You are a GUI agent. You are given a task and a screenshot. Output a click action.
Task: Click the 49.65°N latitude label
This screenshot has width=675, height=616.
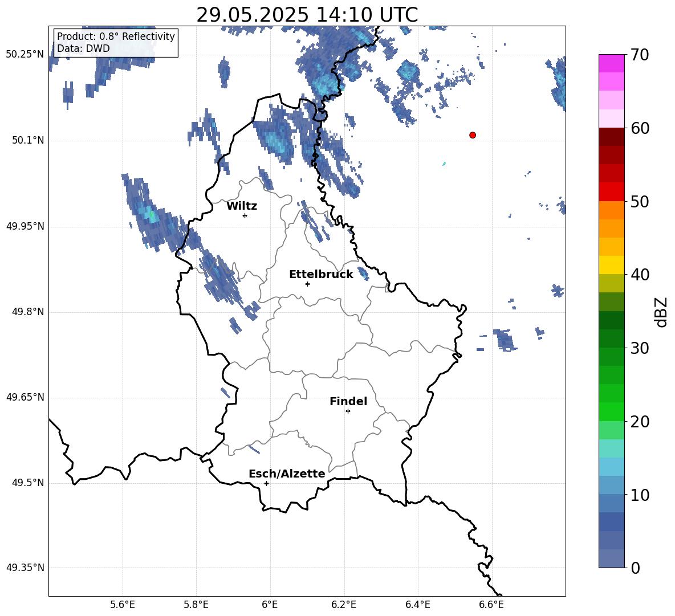tap(25, 397)
